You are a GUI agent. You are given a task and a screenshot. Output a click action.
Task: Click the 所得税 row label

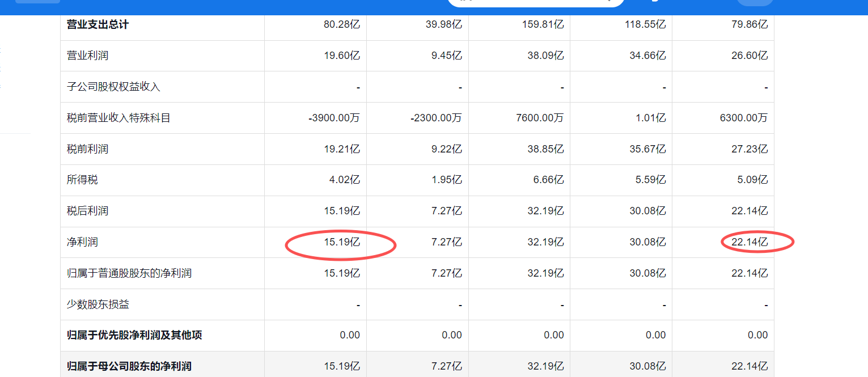click(x=82, y=180)
